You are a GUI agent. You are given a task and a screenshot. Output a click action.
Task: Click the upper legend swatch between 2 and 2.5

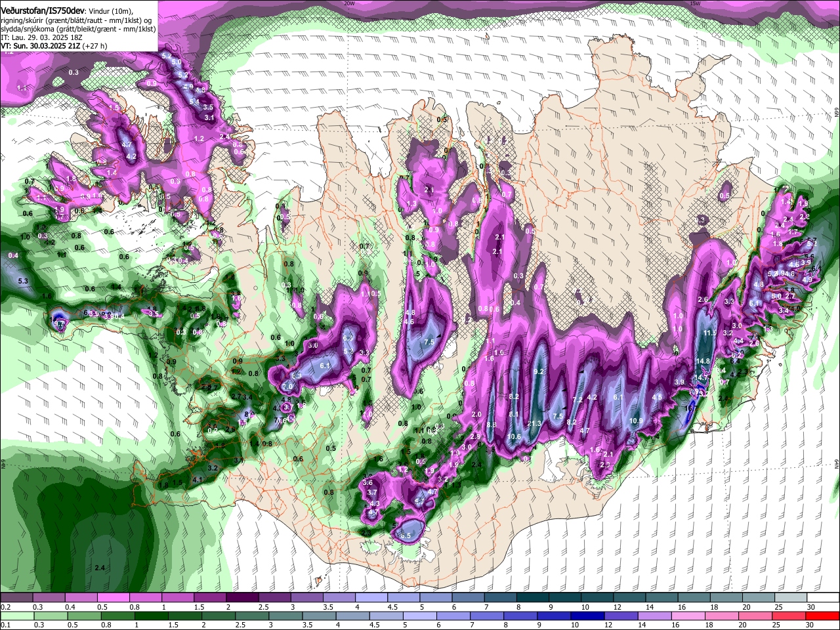point(242,598)
